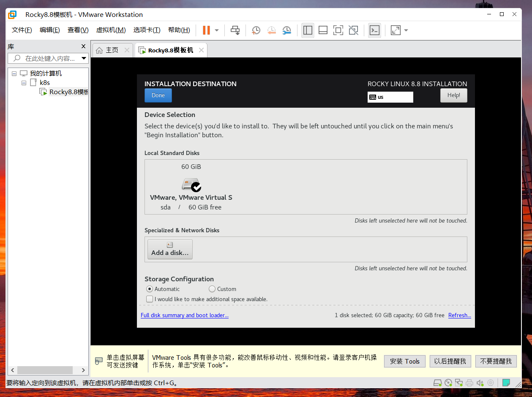Open the 选项卡(T) menu

click(147, 30)
